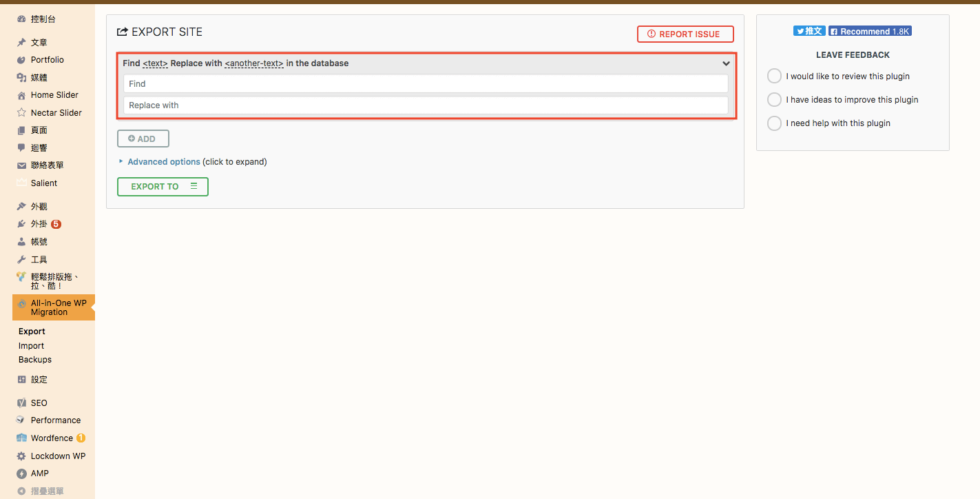The image size is (980, 499).
Task: Click the Salient crown icon
Action: (x=21, y=183)
